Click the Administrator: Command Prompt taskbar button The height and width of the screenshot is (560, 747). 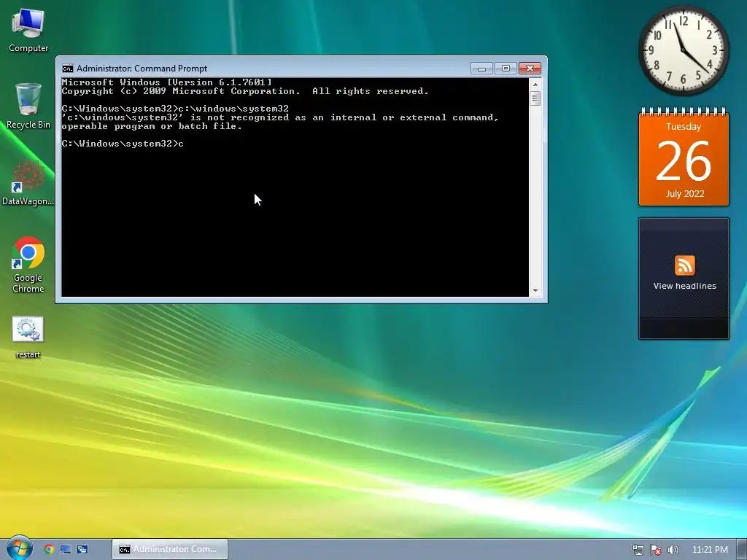pos(169,549)
